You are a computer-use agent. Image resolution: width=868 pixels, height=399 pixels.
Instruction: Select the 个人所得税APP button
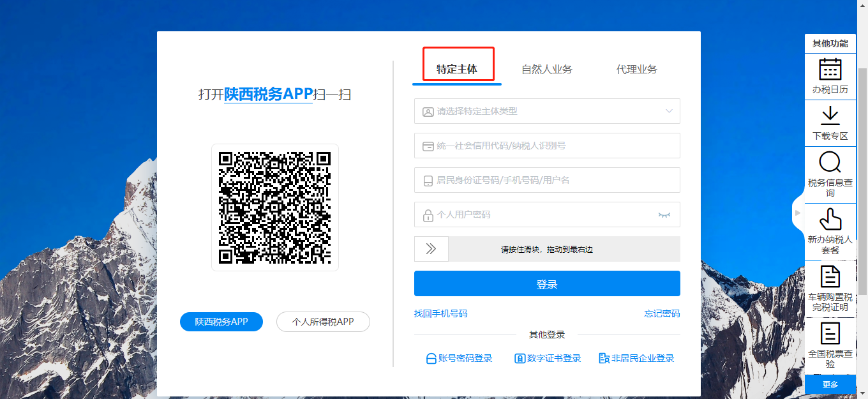click(323, 322)
